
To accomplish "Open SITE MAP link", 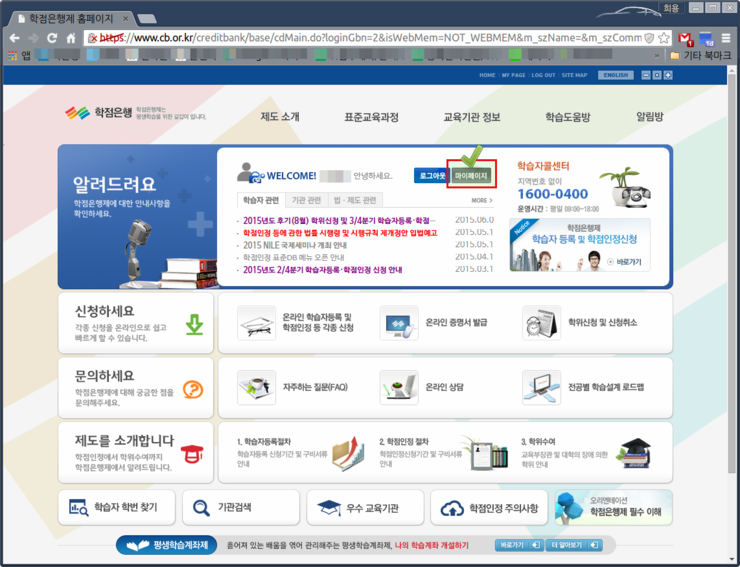I will 574,75.
